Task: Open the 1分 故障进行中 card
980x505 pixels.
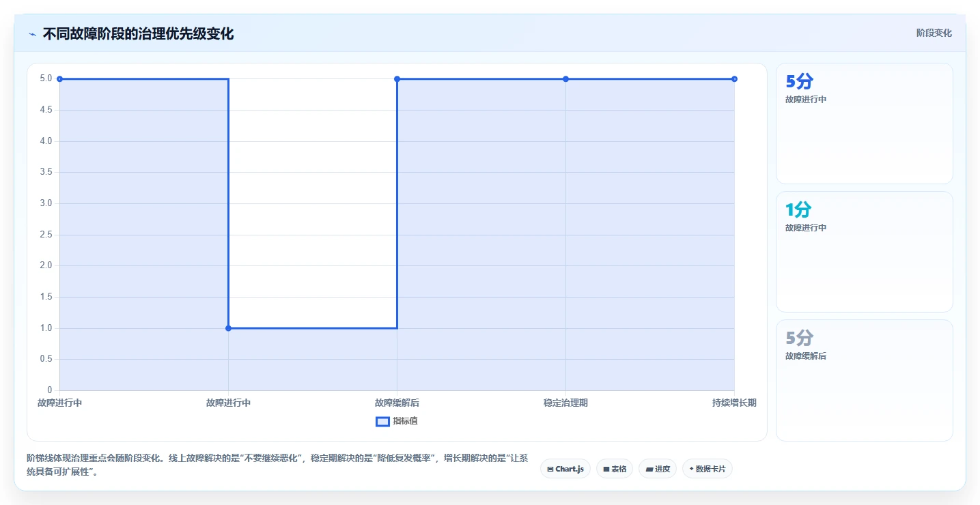Action: coord(864,252)
